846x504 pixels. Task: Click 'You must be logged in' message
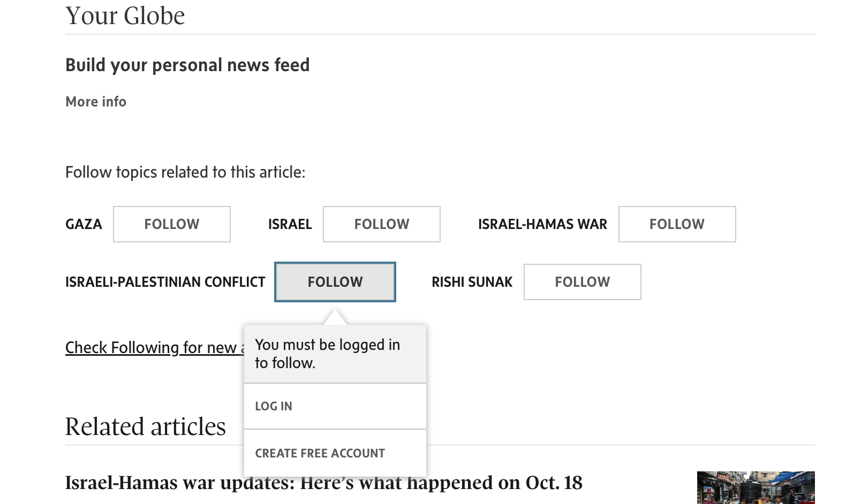pos(328,354)
